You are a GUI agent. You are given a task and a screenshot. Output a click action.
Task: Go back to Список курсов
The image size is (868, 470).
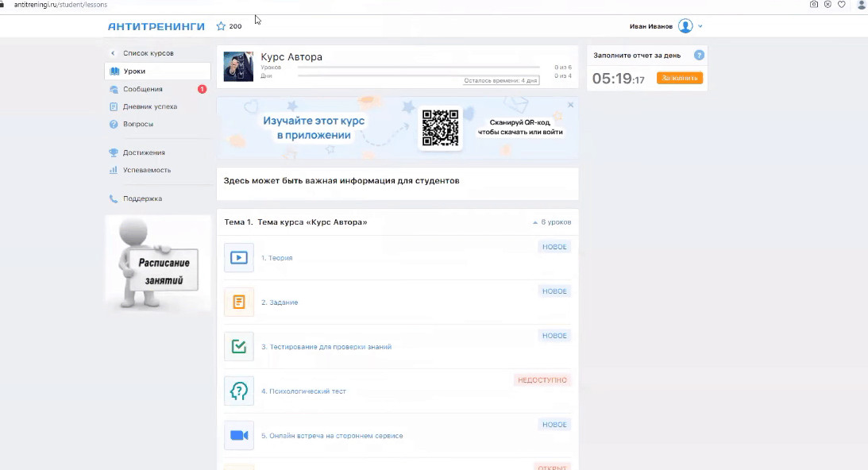[x=148, y=53]
